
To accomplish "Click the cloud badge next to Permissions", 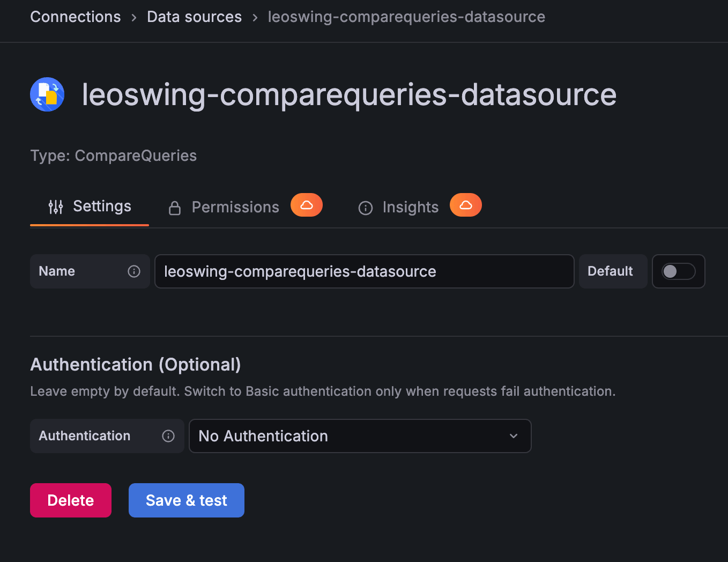I will coord(307,205).
